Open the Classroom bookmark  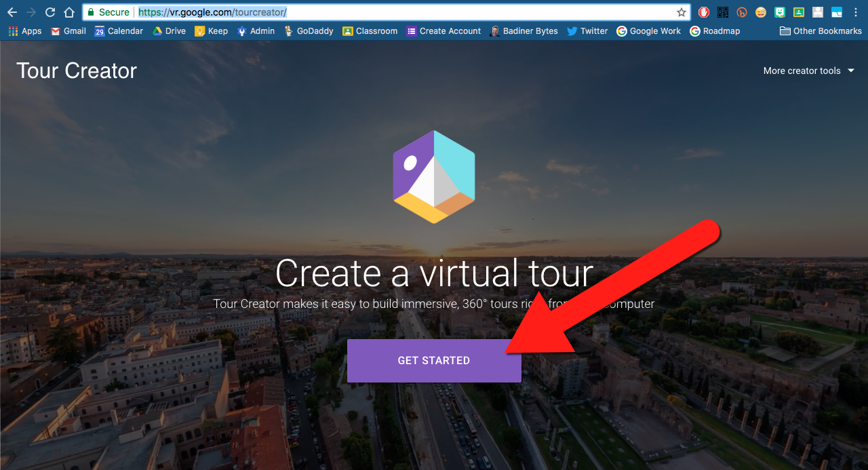tap(370, 31)
